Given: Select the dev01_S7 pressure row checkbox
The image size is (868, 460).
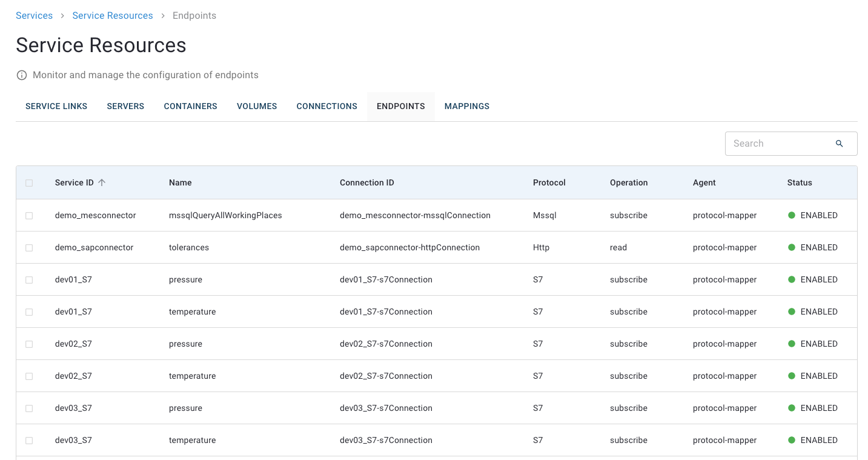Looking at the screenshot, I should coord(29,280).
